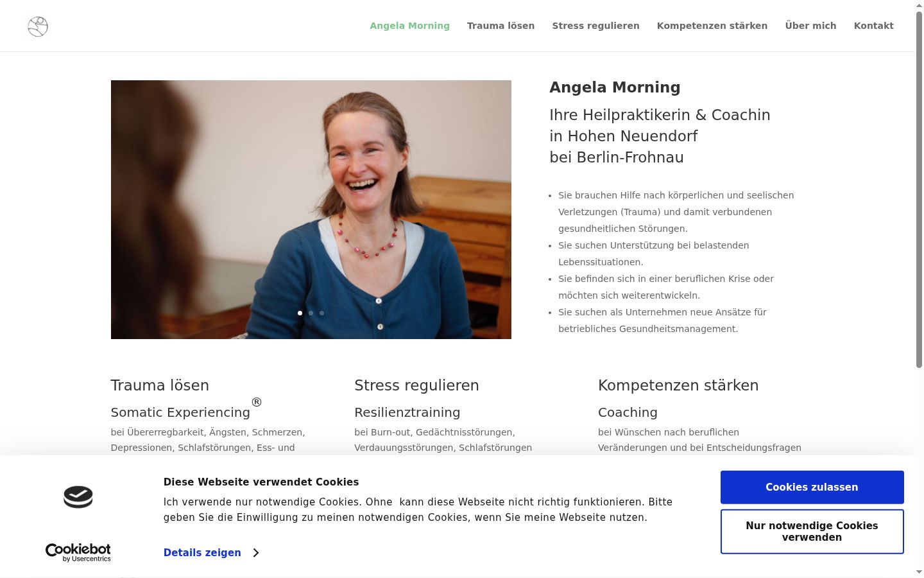Select the second slider dot
The image size is (924, 578).
(311, 313)
